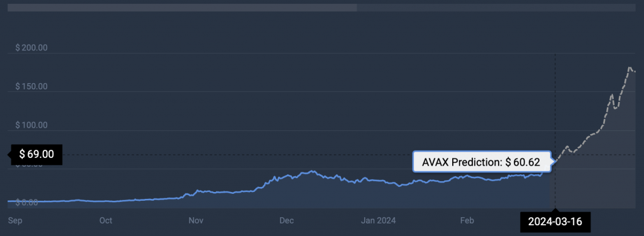The height and width of the screenshot is (236, 644).
Task: Click the $ 69.00 price crosshair label
Action: tap(37, 155)
